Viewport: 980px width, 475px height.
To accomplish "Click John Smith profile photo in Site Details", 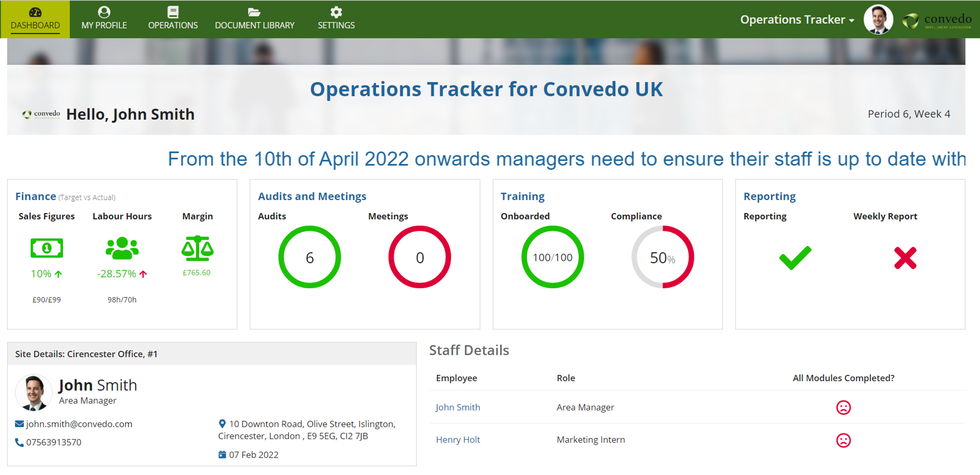I will (33, 393).
